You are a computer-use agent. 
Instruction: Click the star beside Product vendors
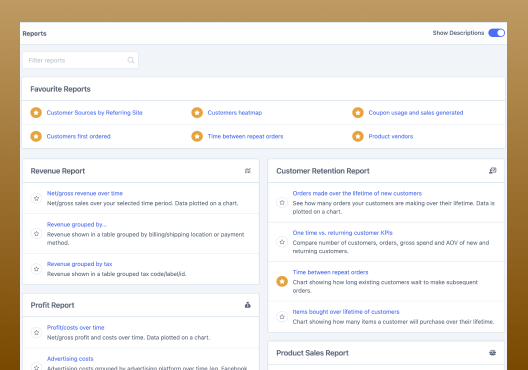358,136
